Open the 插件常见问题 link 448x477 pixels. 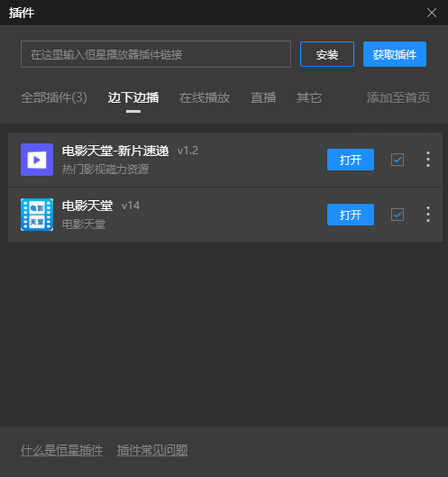(x=152, y=450)
